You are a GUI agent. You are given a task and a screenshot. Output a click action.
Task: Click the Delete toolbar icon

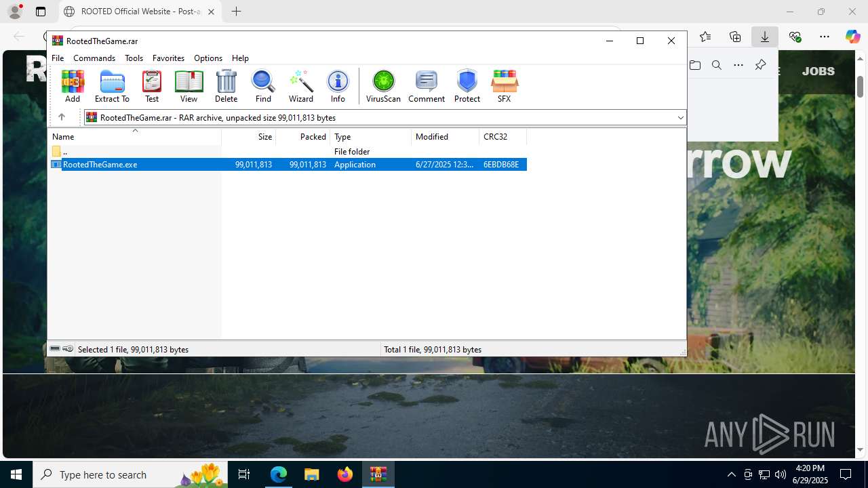click(226, 86)
